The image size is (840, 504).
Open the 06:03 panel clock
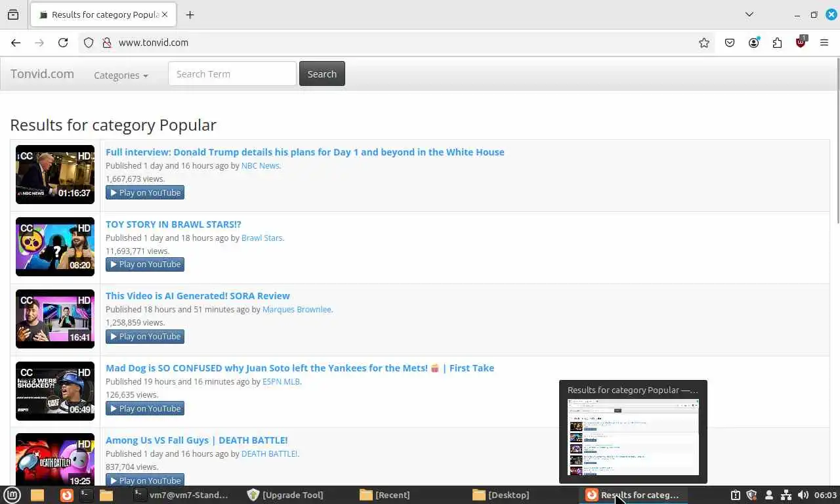(x=825, y=495)
